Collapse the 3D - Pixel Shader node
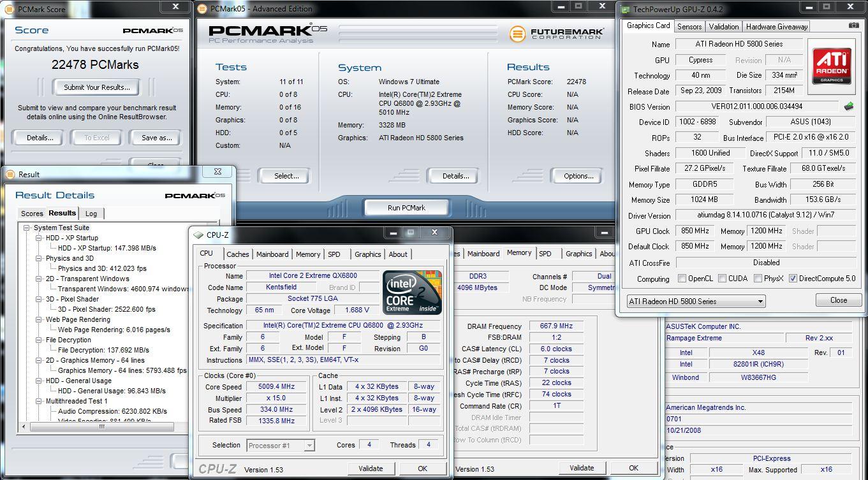This screenshot has height=480, width=868. 39,299
